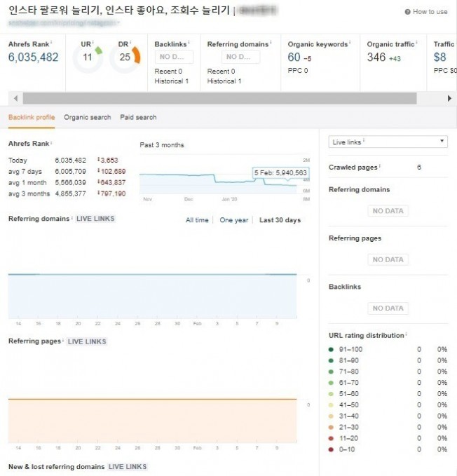Click the info icon beside URL rating distribution
Screen dimensions: 457x476
pyautogui.click(x=406, y=334)
